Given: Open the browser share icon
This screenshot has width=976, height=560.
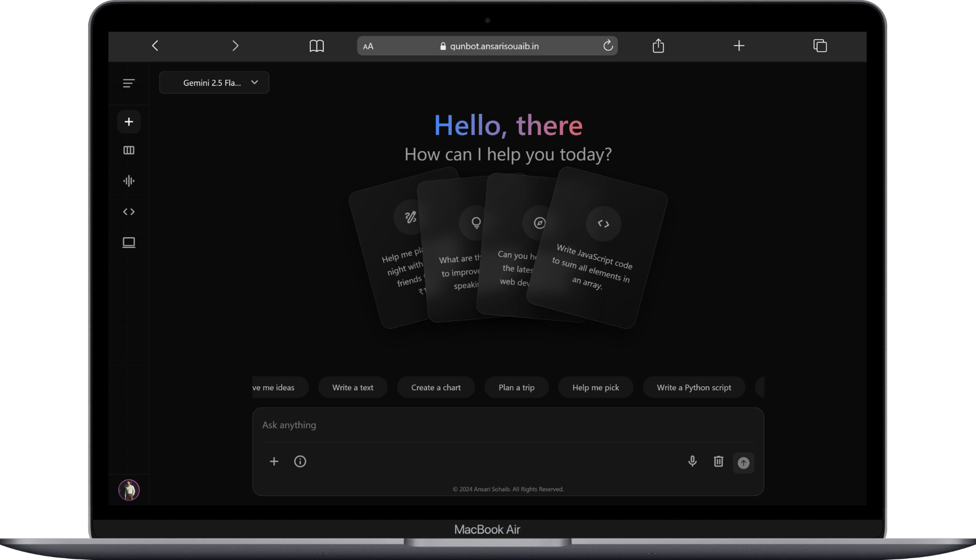Looking at the screenshot, I should pyautogui.click(x=658, y=45).
